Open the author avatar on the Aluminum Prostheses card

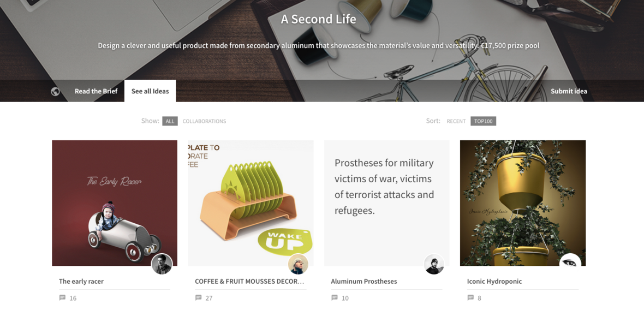tap(434, 264)
